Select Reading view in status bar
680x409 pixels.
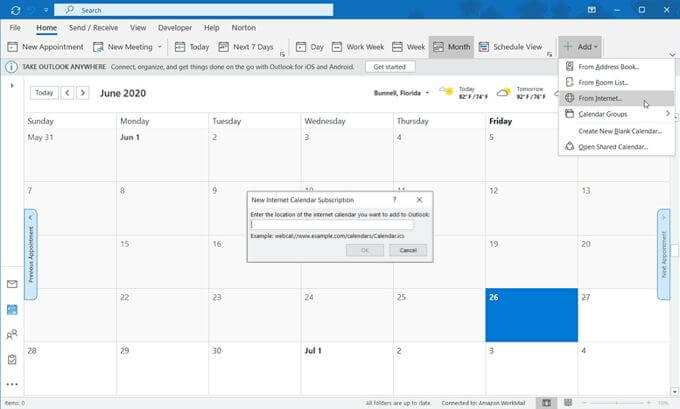pos(568,402)
